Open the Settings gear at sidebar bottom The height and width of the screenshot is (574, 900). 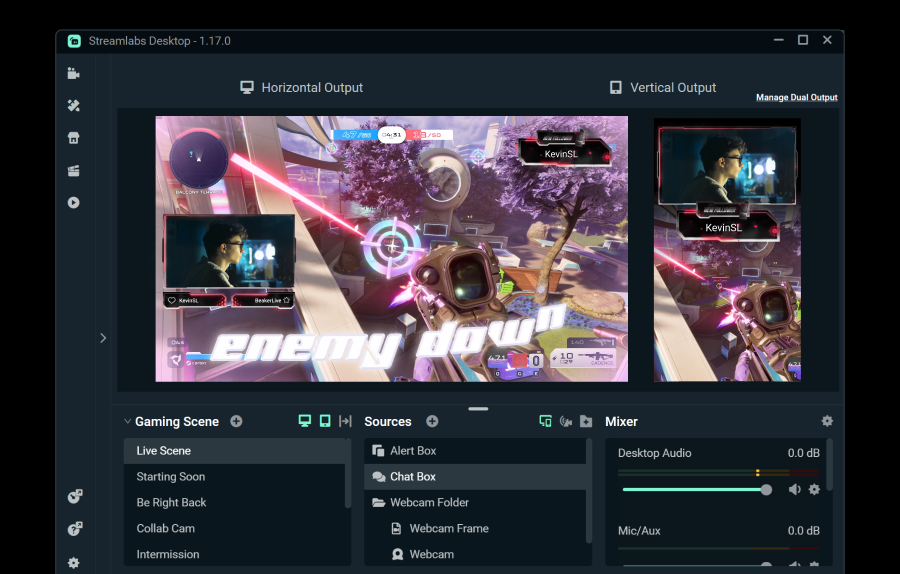(x=73, y=563)
